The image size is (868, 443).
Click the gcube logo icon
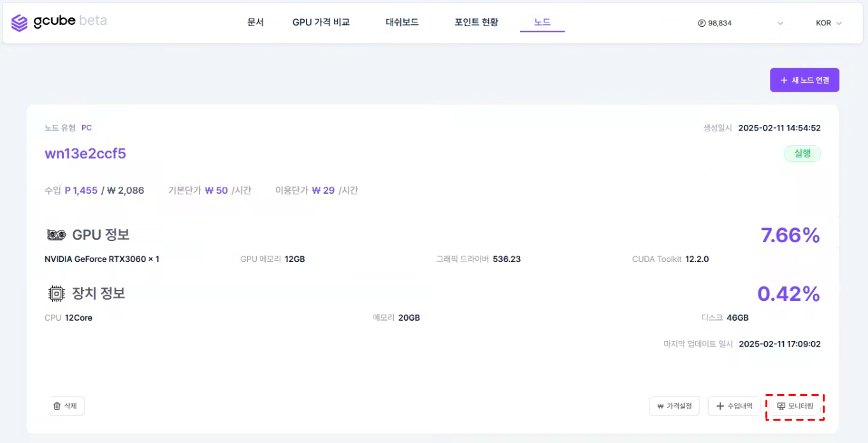click(x=20, y=23)
